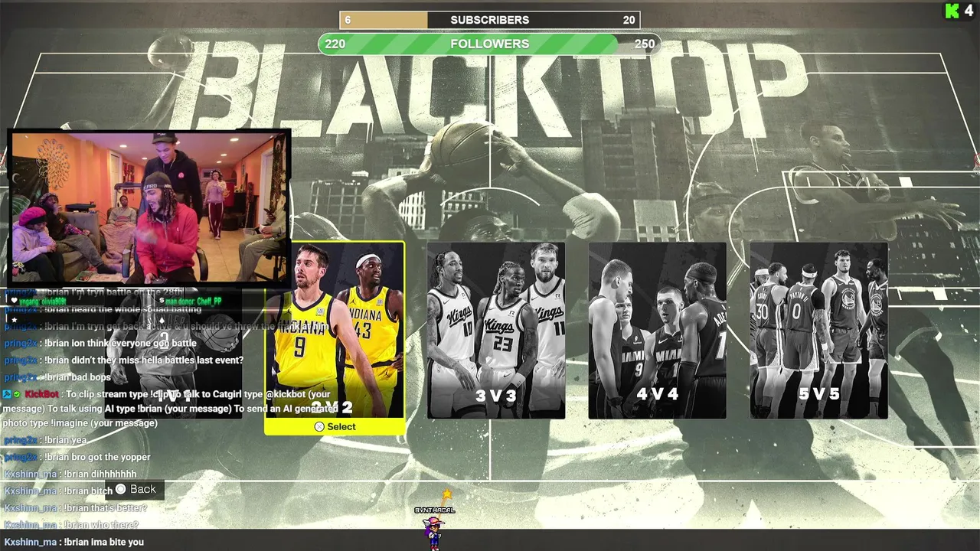Click the Kick logo icon top right

pos(952,11)
